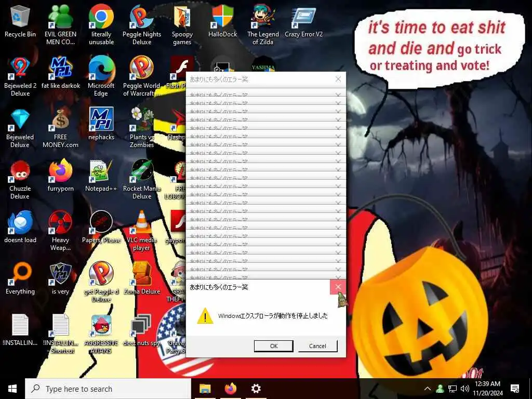Click OK in the error dialog

pyautogui.click(x=273, y=345)
